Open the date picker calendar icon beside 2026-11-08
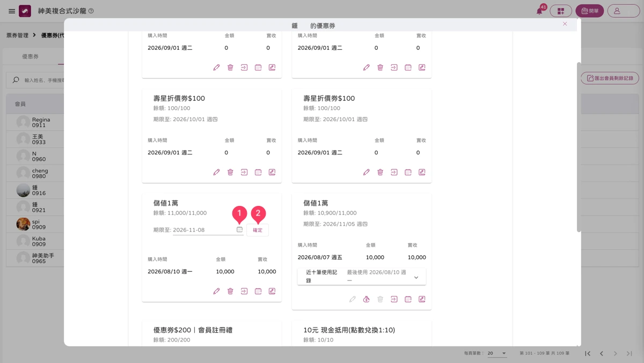 (x=240, y=229)
